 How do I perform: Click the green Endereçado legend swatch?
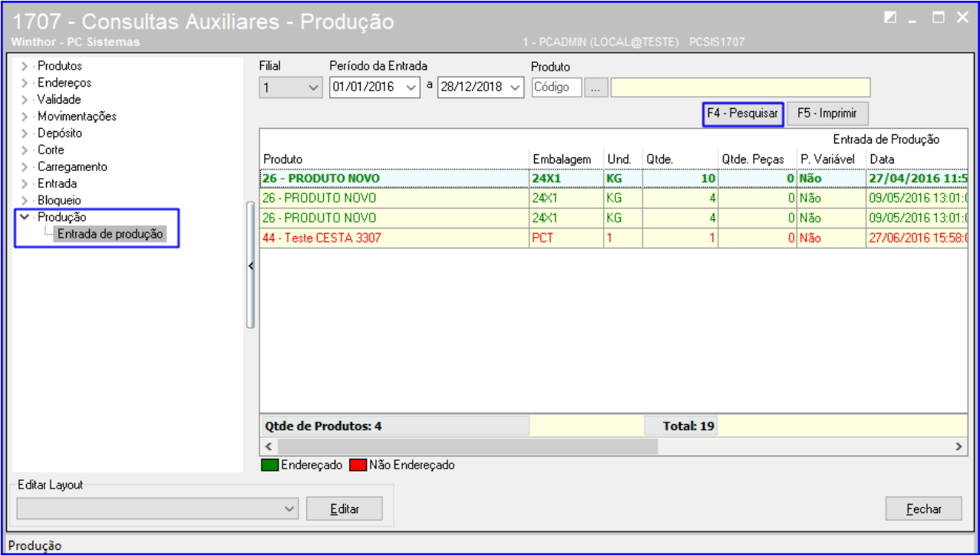(271, 465)
